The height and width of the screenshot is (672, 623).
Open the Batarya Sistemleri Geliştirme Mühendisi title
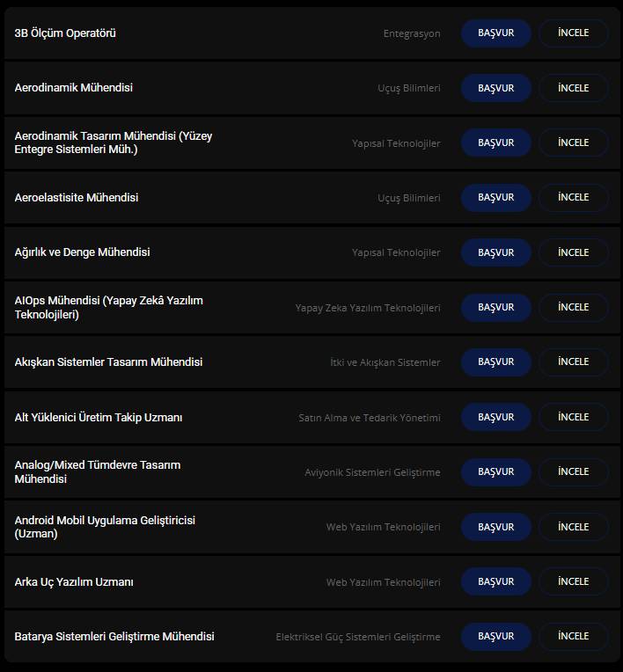(114, 637)
